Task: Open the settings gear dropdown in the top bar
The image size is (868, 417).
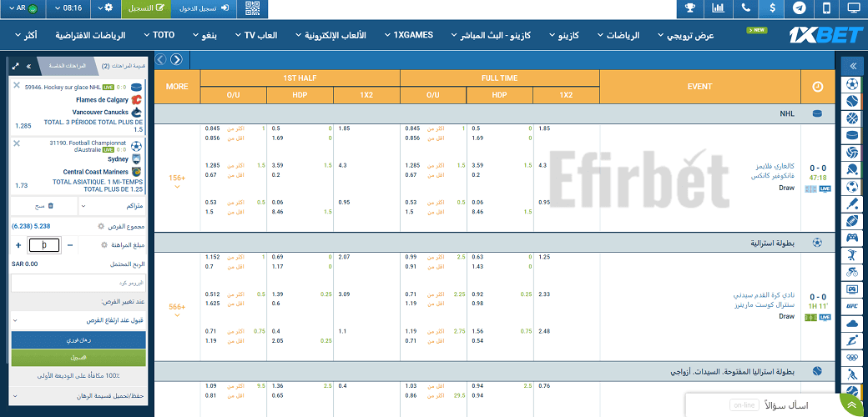Action: (106, 8)
